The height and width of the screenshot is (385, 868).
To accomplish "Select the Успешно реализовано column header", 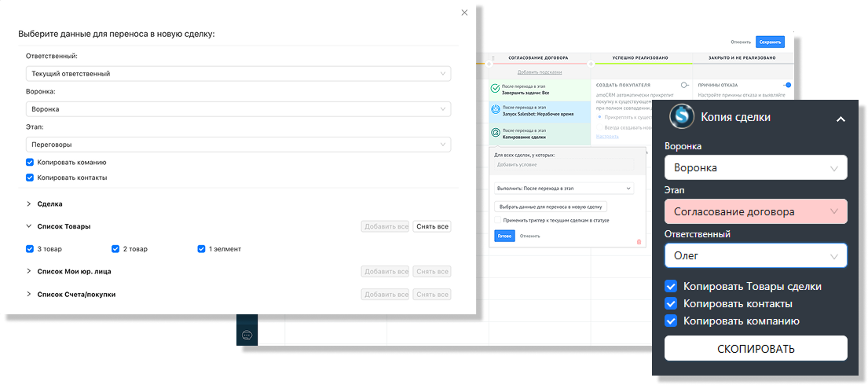I will (x=640, y=57).
